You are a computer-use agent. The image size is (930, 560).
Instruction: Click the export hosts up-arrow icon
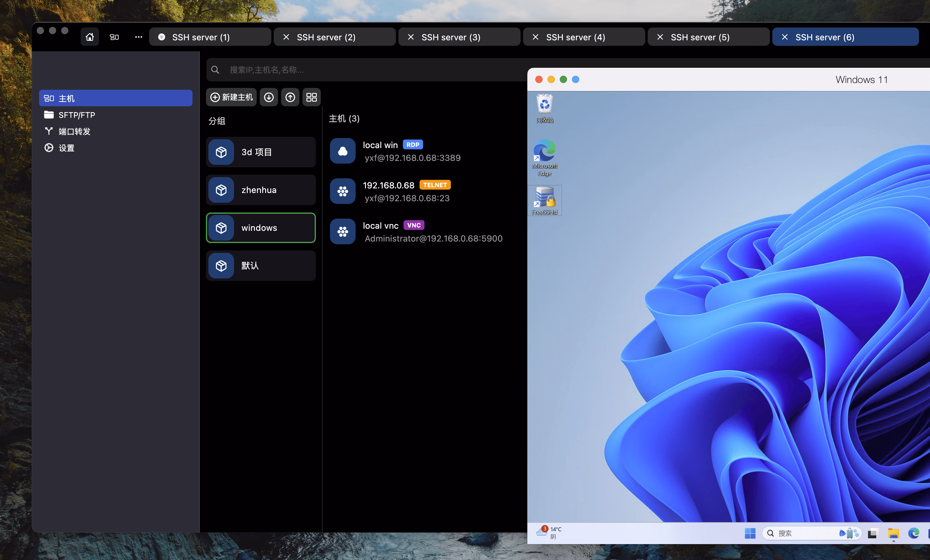290,97
